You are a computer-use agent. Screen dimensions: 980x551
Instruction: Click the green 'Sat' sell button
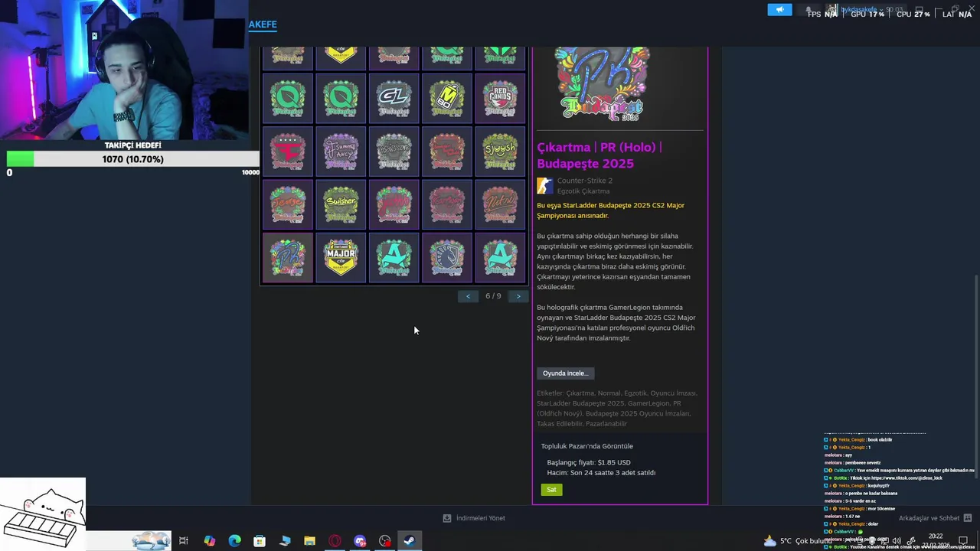(551, 490)
